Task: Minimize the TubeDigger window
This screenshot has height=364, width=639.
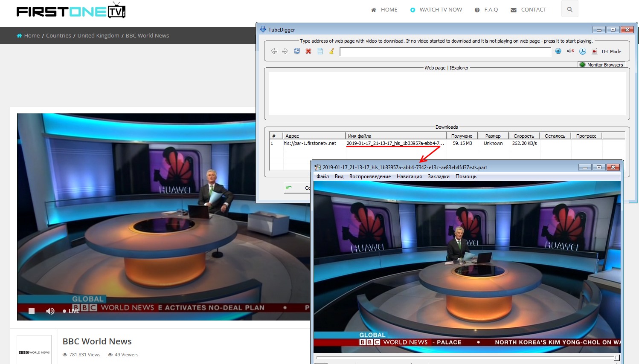Action: coord(599,30)
